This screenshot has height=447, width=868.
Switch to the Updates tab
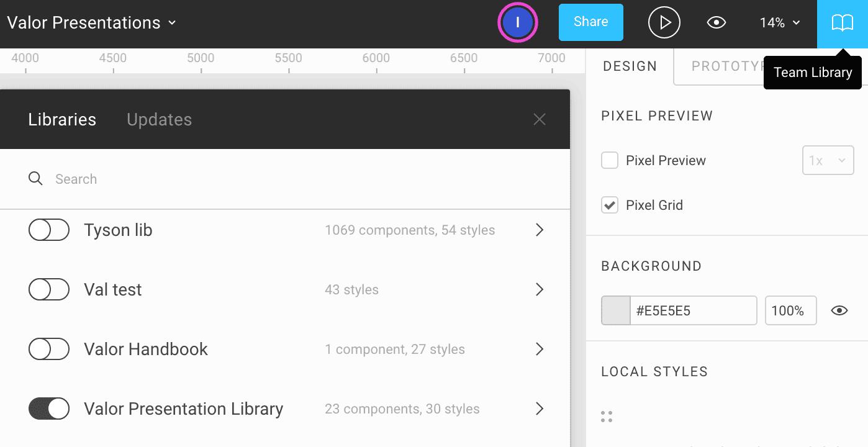159,119
